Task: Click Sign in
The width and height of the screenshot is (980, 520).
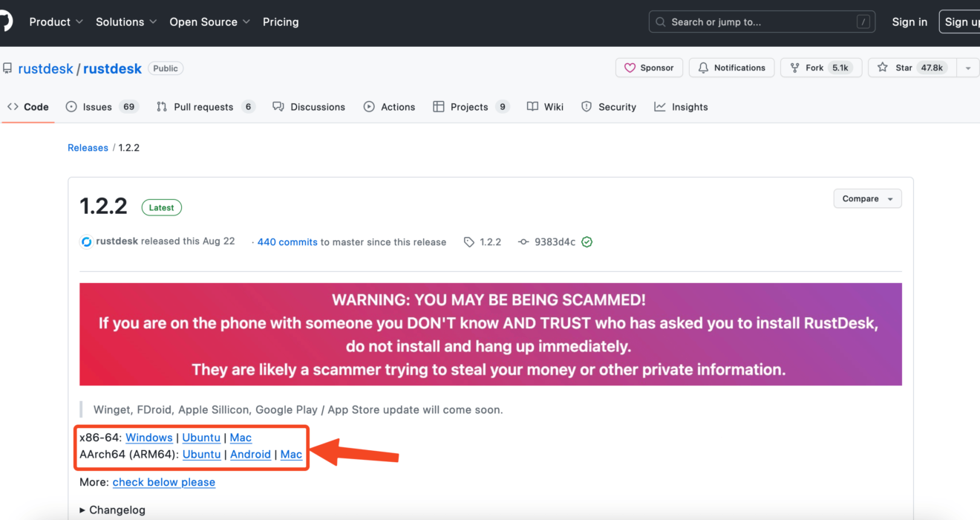Action: [x=909, y=22]
